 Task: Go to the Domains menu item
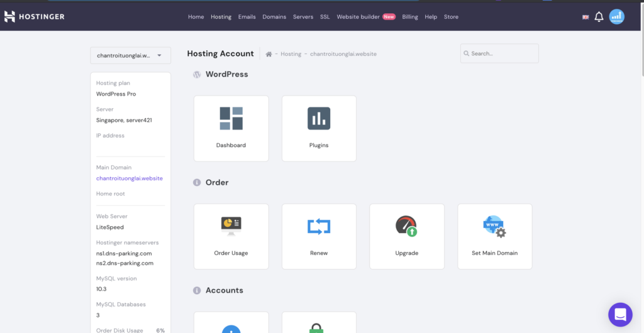(274, 17)
